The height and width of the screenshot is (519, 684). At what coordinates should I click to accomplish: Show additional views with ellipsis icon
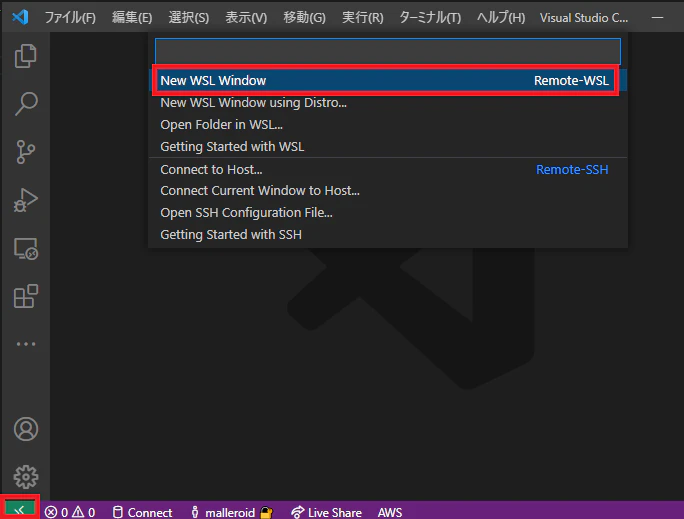26,344
